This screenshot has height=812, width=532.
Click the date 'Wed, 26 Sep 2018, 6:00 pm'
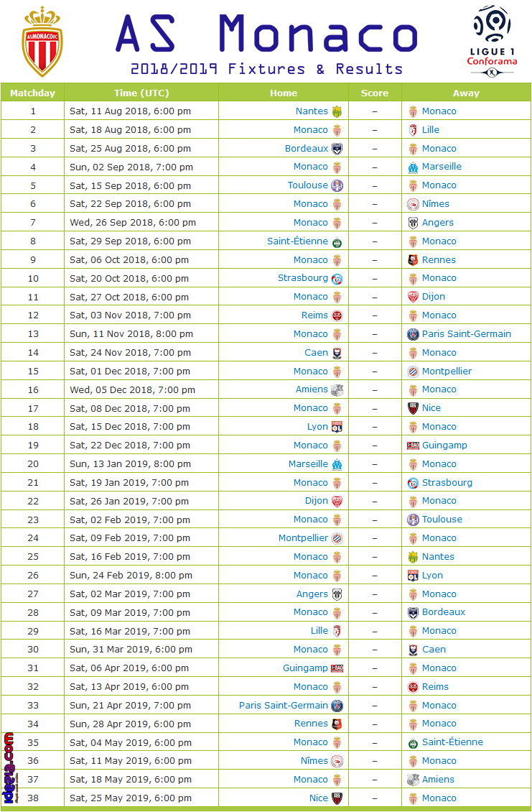point(133,222)
